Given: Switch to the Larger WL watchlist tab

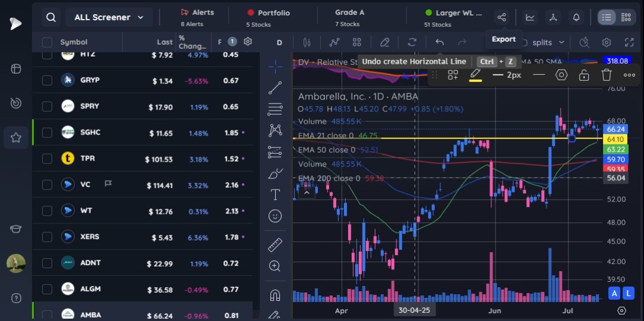Looking at the screenshot, I should click(x=453, y=18).
